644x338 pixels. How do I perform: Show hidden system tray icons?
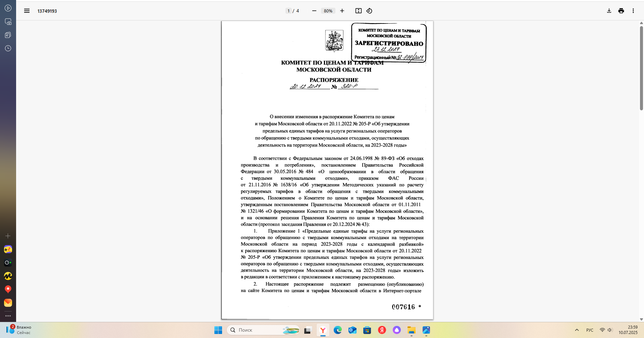click(x=577, y=330)
